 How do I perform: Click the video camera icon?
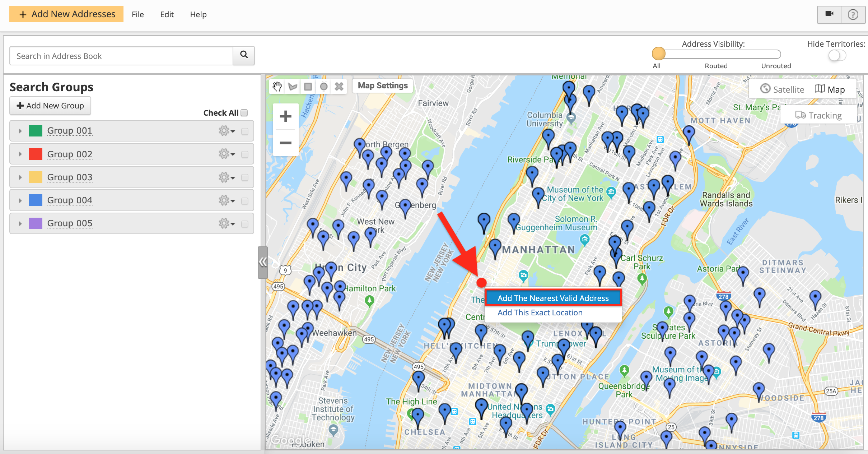pos(829,14)
